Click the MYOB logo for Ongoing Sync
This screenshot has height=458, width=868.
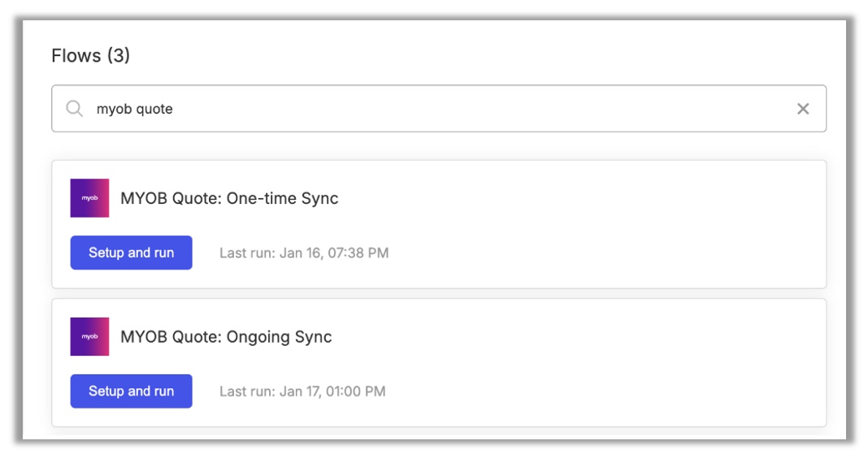[x=89, y=336]
